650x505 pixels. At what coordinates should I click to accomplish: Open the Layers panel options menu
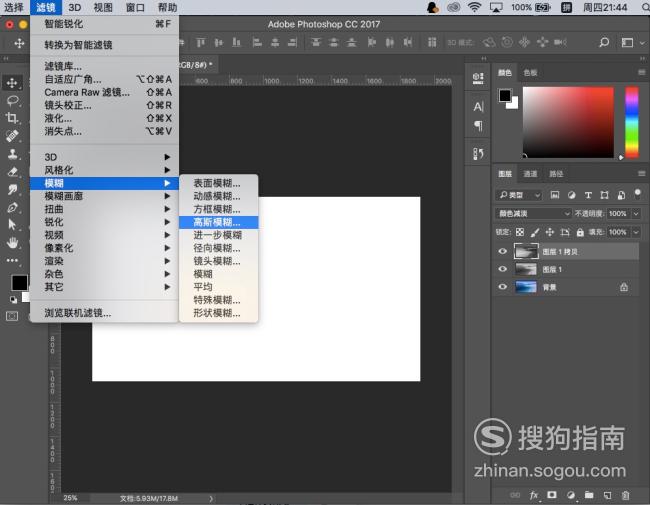[x=641, y=173]
